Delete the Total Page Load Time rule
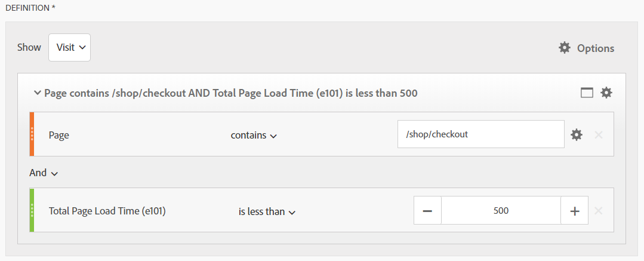 (x=599, y=211)
